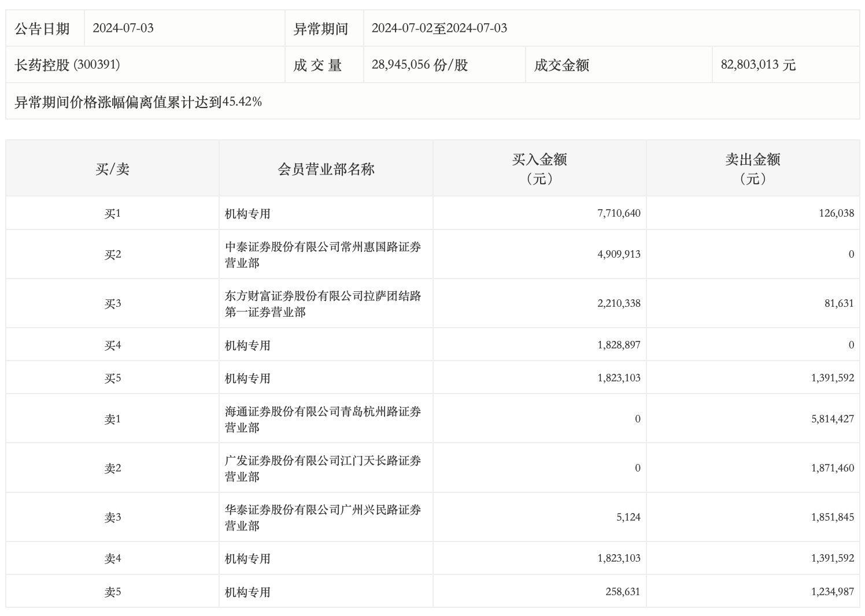Click the 买入金额 column header
The image size is (865, 616).
click(x=539, y=168)
